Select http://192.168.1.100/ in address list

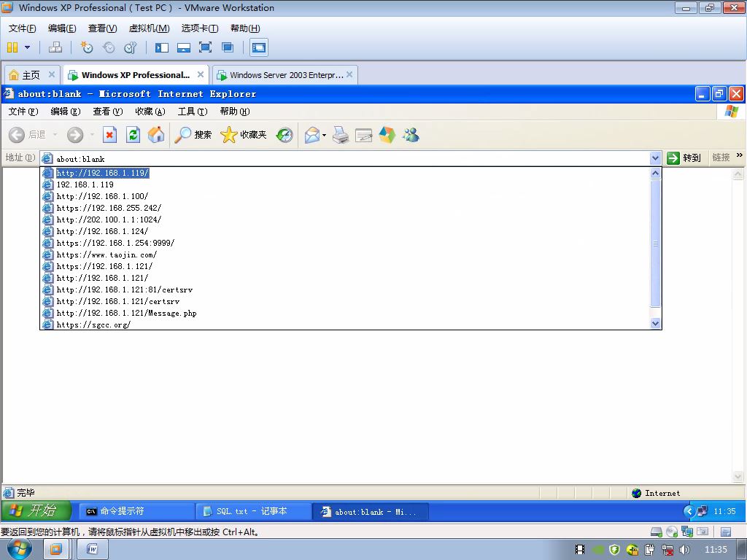pos(345,196)
